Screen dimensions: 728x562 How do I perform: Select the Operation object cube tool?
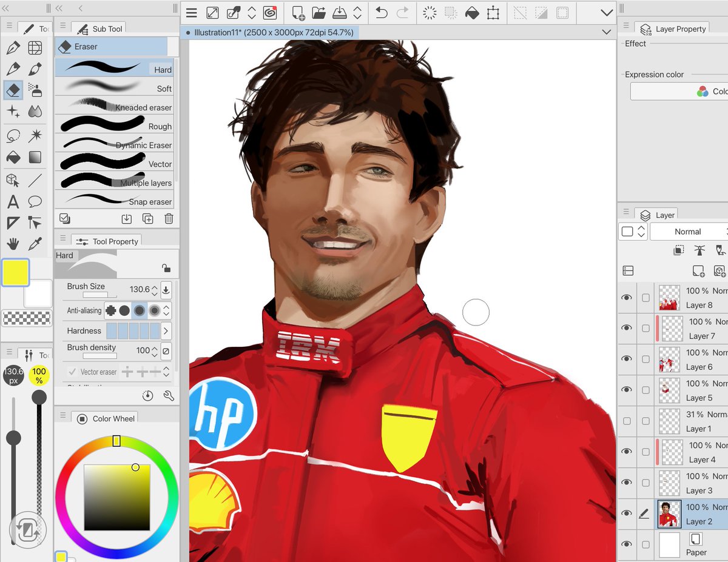tap(13, 180)
